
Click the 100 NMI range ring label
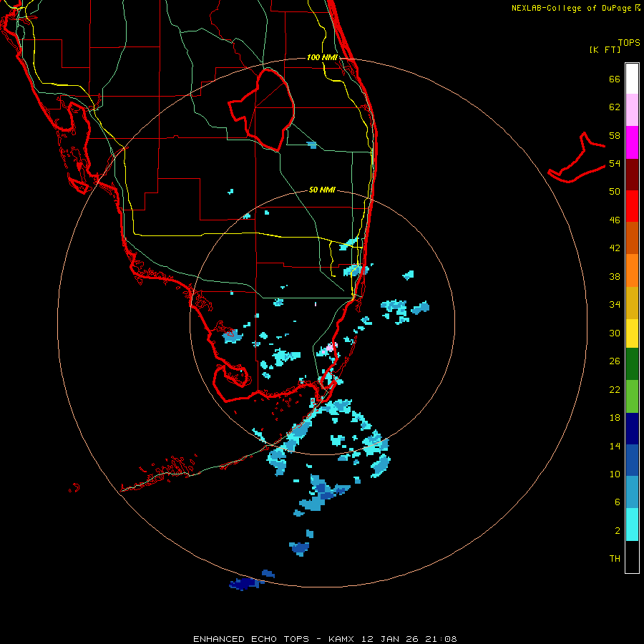(323, 57)
